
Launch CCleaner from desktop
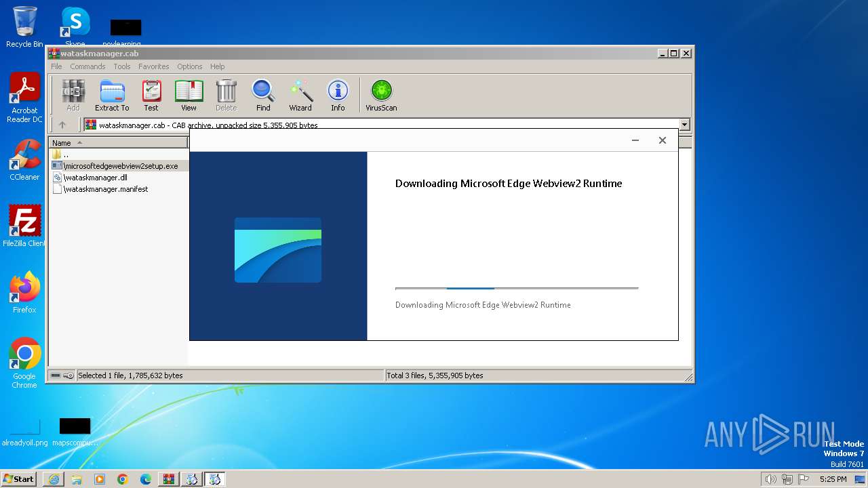point(24,160)
